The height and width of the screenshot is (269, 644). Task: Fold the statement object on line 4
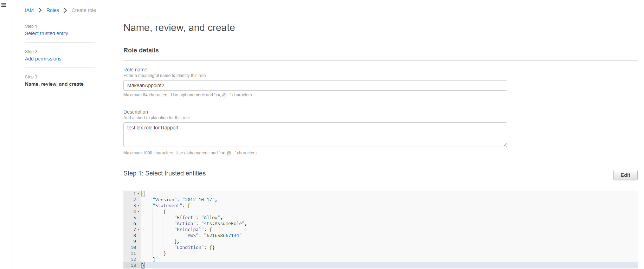click(x=139, y=212)
